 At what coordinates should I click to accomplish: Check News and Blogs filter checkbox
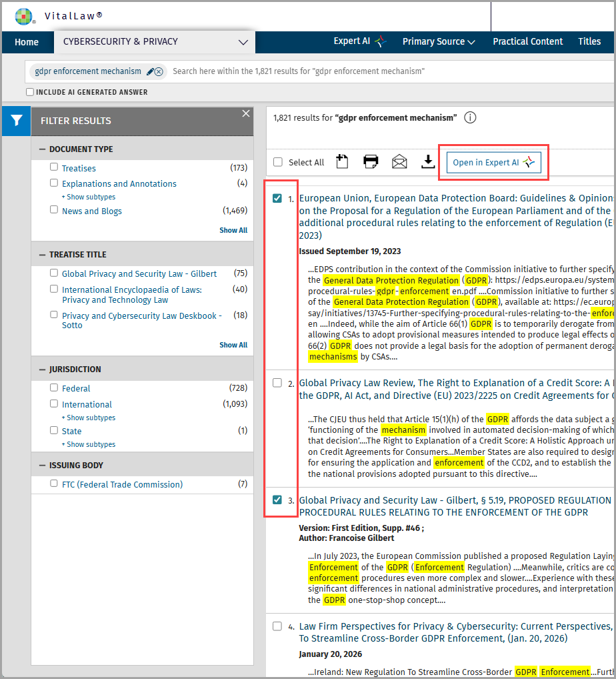[54, 209]
